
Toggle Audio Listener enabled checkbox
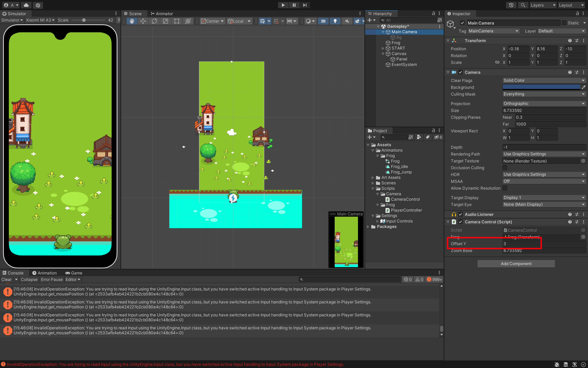[460, 214]
